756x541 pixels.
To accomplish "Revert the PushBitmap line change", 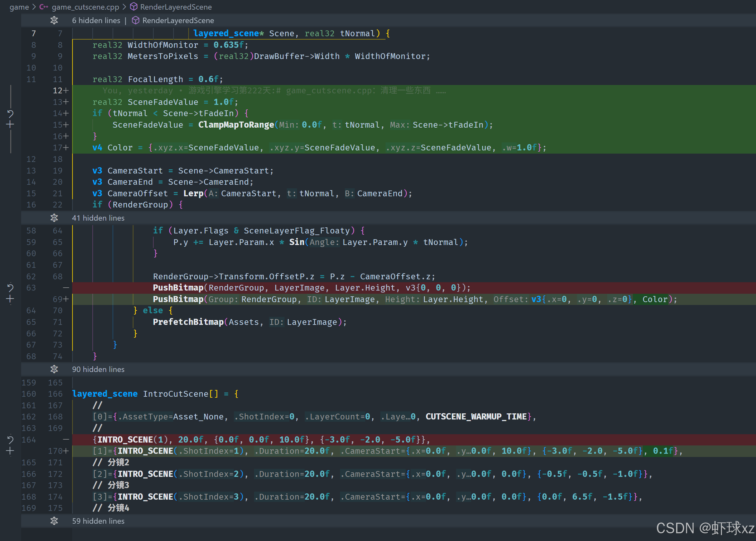I will 10,287.
